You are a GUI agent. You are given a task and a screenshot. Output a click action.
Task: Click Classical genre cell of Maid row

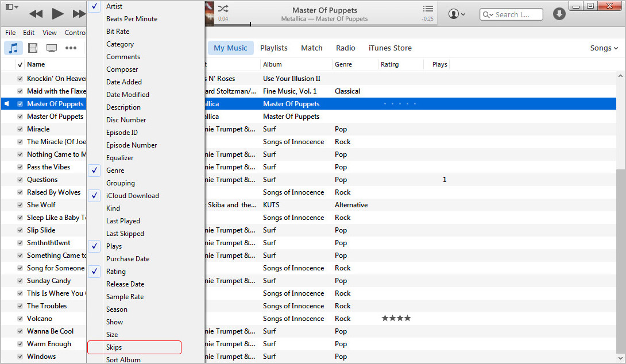347,91
